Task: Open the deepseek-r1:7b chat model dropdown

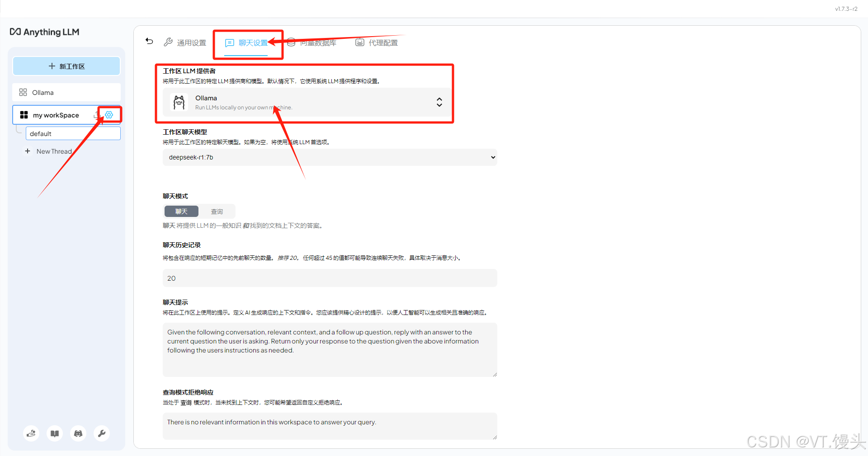Action: pyautogui.click(x=330, y=157)
